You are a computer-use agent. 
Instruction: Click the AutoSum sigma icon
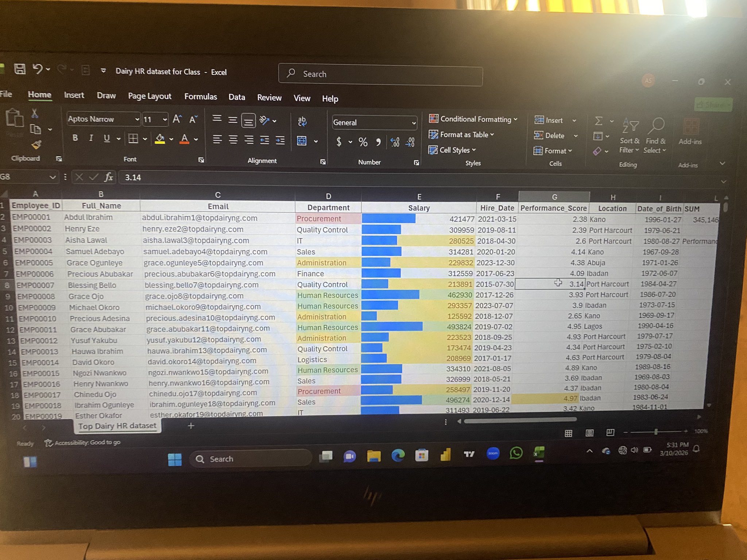click(599, 121)
